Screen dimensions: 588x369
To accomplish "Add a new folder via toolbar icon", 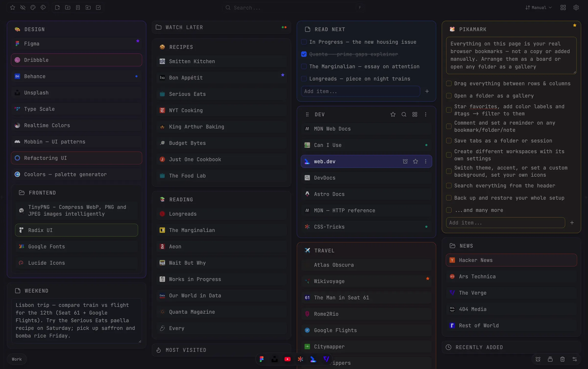I will pos(68,8).
